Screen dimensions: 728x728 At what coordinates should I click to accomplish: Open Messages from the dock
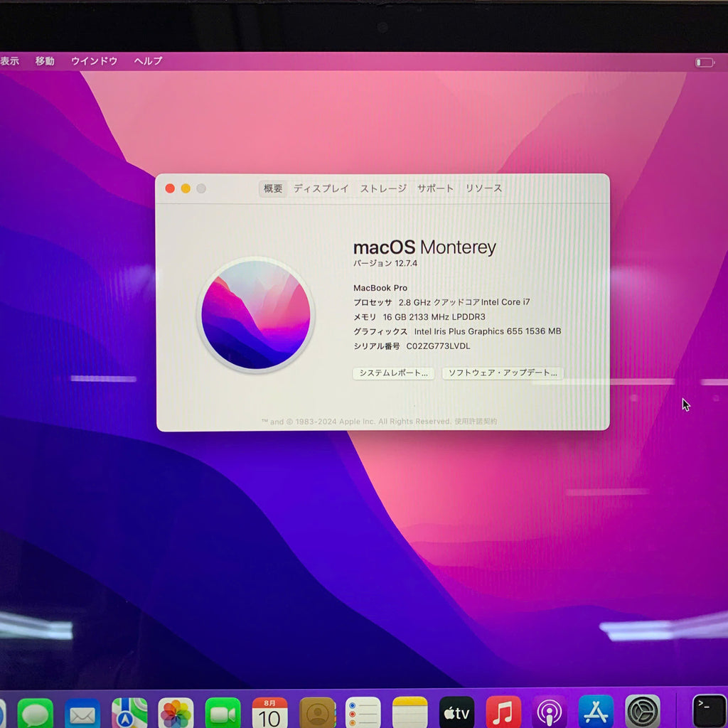coord(36,712)
